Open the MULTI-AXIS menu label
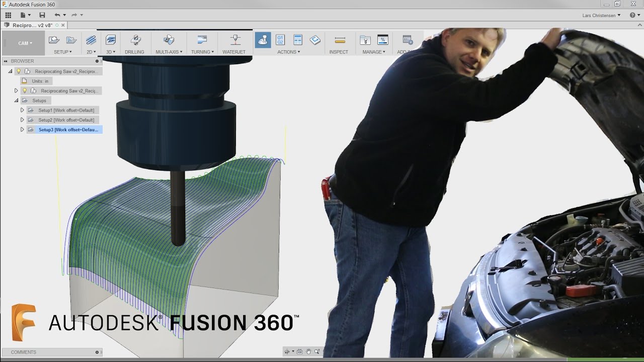The height and width of the screenshot is (362, 644). pyautogui.click(x=169, y=52)
